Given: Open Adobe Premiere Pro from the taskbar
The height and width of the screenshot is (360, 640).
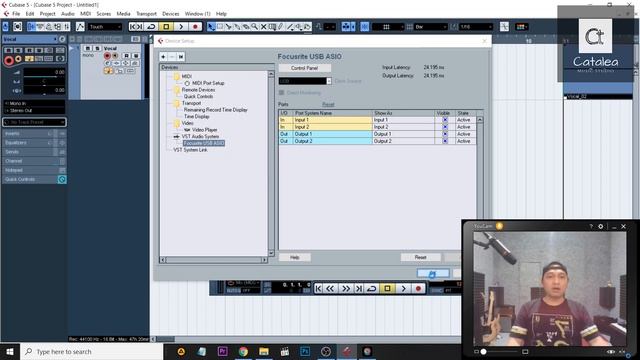Looking at the screenshot, I should (x=222, y=351).
